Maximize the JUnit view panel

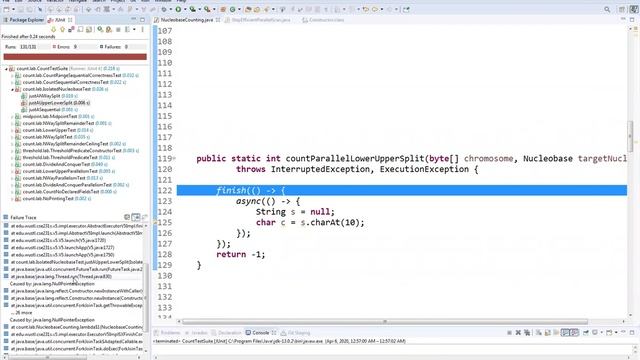(x=142, y=20)
